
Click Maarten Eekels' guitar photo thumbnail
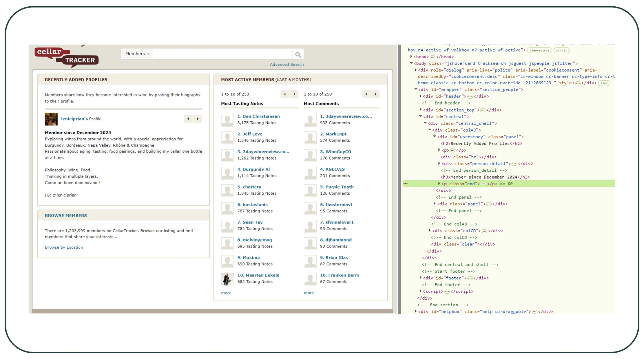(227, 279)
